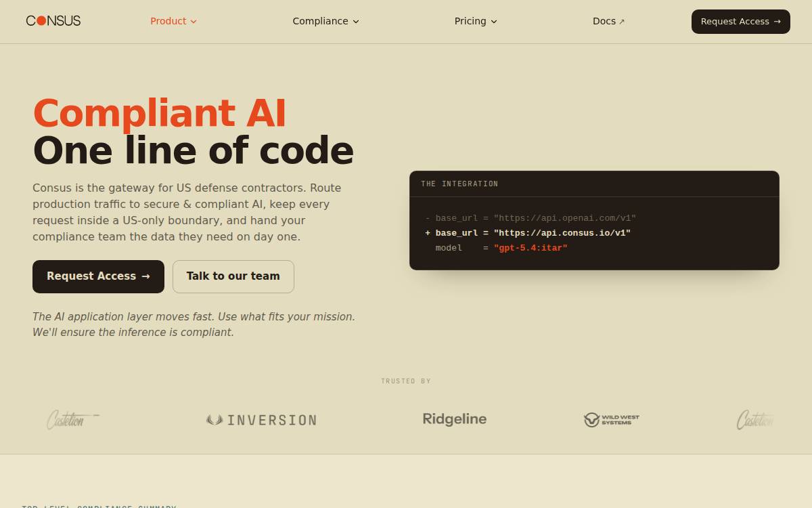Open the Docs external link
The width and height of the screenshot is (812, 508).
click(608, 21)
